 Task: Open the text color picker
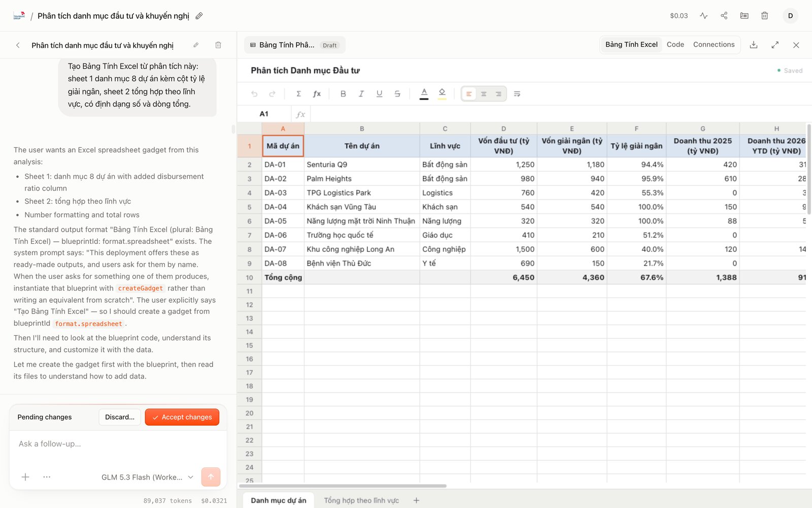coord(424,93)
